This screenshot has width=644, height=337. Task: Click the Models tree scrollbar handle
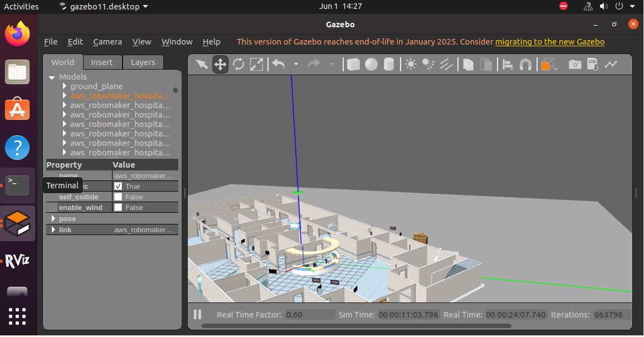tap(175, 90)
